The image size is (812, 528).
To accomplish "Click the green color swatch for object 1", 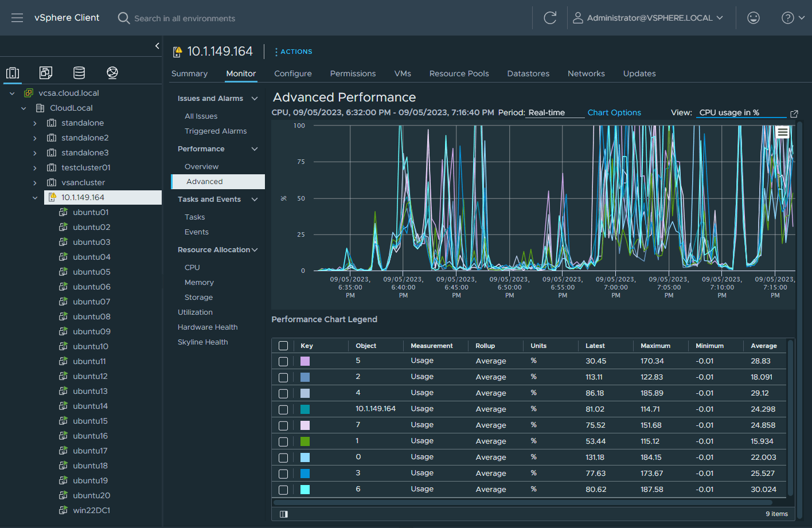I will (x=305, y=441).
